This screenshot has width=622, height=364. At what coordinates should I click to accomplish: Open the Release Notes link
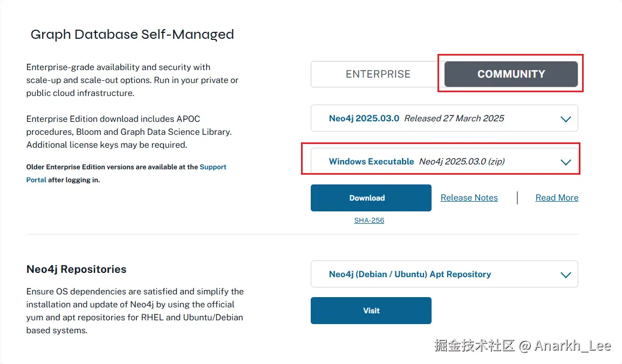(x=469, y=198)
